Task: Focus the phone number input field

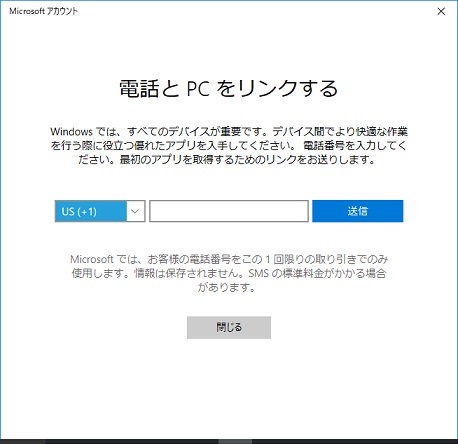Action: [x=229, y=211]
